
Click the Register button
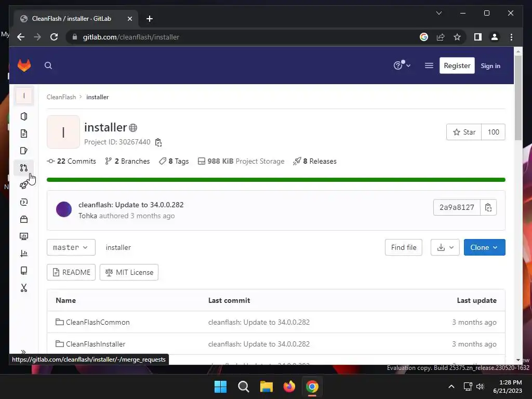pos(457,65)
